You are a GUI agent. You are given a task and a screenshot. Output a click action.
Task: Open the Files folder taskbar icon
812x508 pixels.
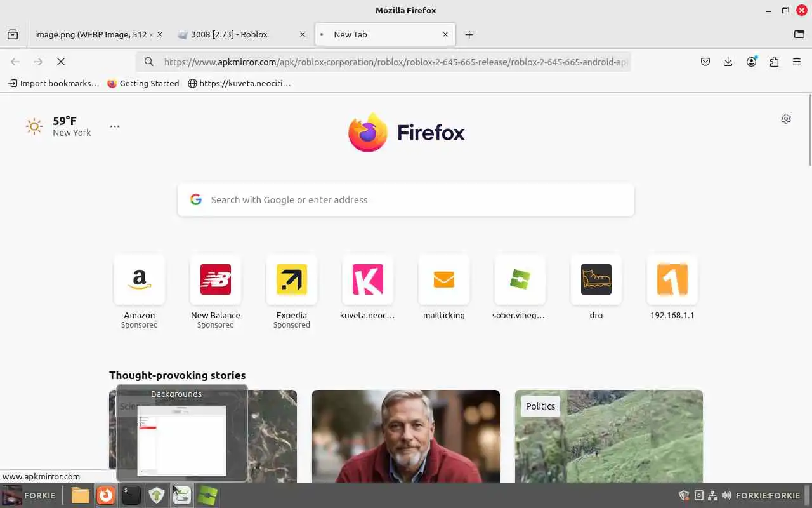coord(80,495)
